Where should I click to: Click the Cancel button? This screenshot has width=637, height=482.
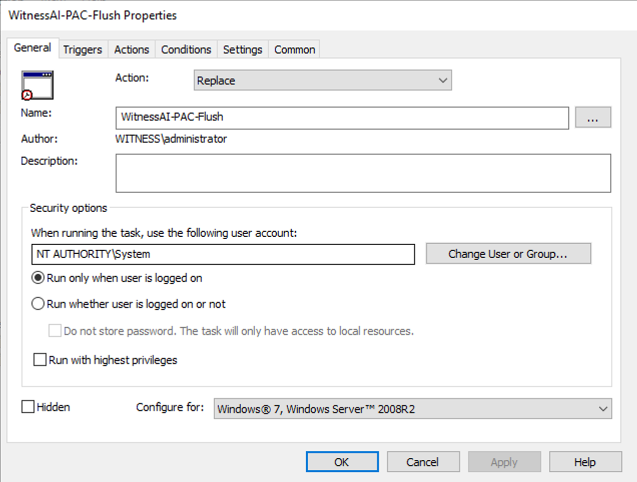coord(420,462)
